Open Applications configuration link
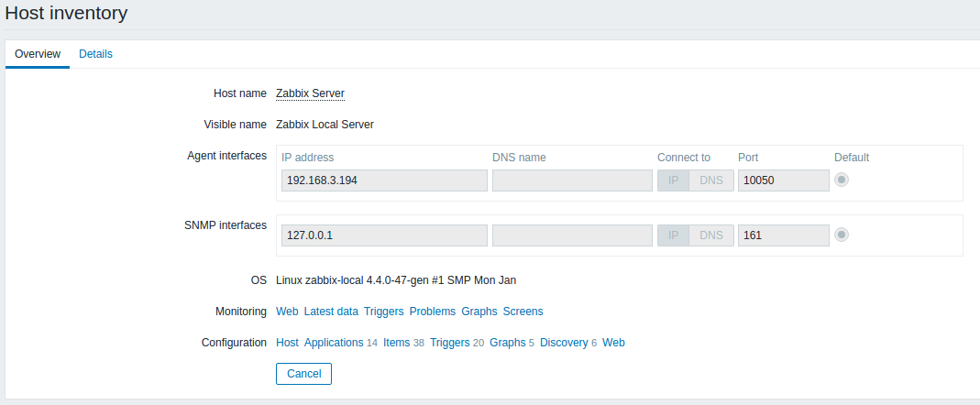The image size is (980, 405). click(334, 343)
